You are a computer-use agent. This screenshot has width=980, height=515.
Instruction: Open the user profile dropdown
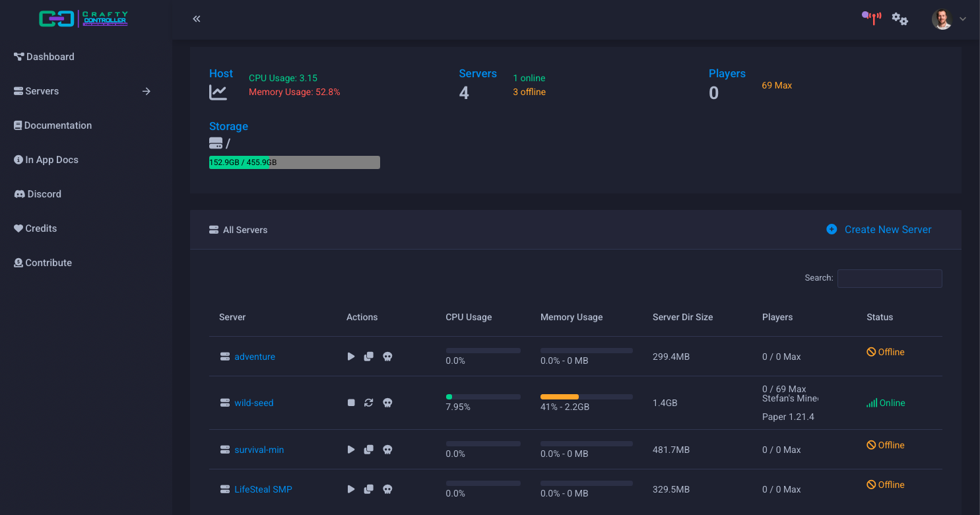[x=949, y=19]
